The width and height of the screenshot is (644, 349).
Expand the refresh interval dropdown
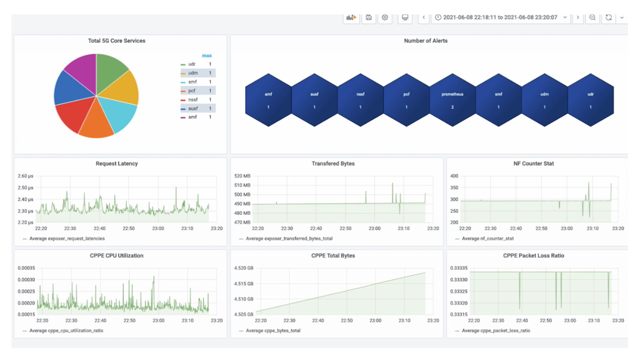point(622,18)
